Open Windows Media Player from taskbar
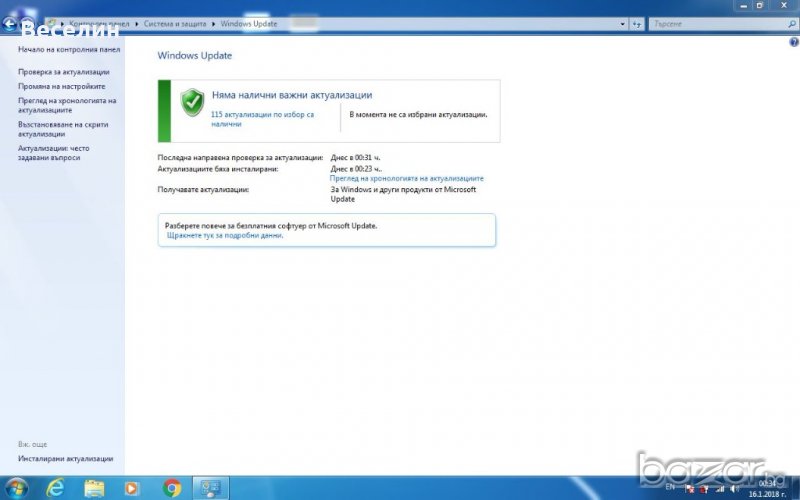This screenshot has width=800, height=500. coord(132,488)
